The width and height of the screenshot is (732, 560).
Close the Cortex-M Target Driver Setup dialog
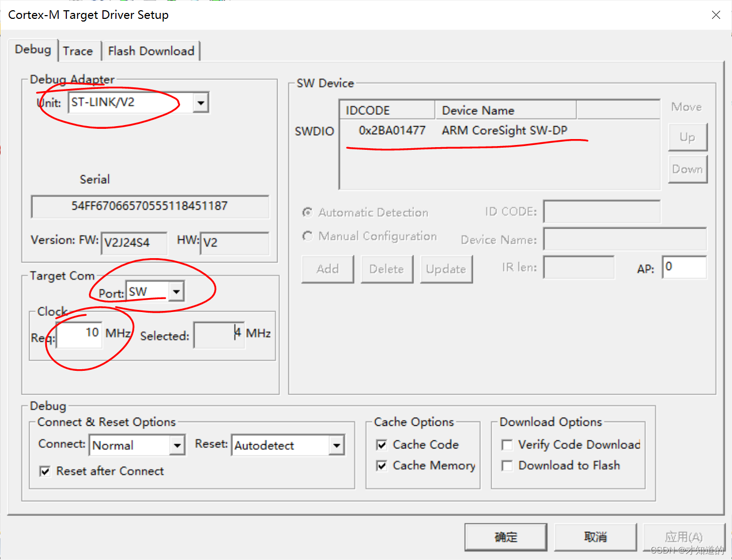pyautogui.click(x=716, y=15)
